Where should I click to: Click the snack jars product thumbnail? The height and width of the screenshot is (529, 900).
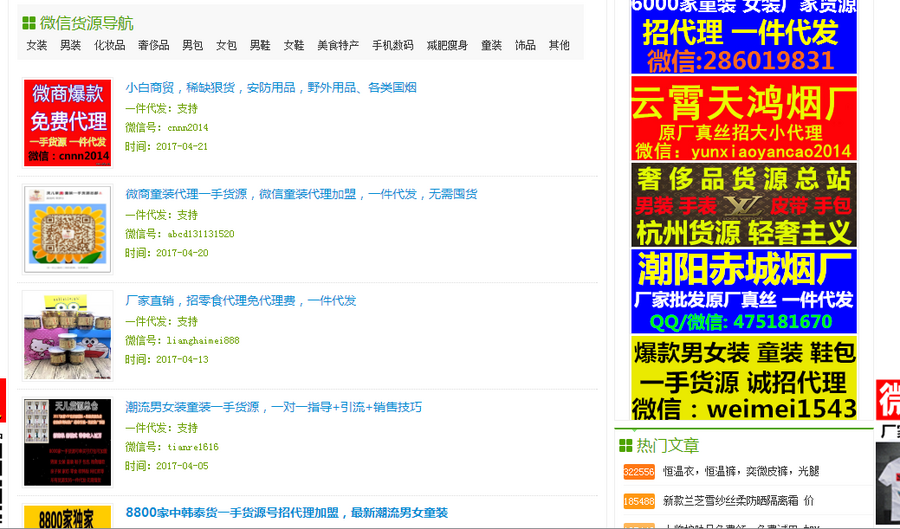pyautogui.click(x=68, y=336)
